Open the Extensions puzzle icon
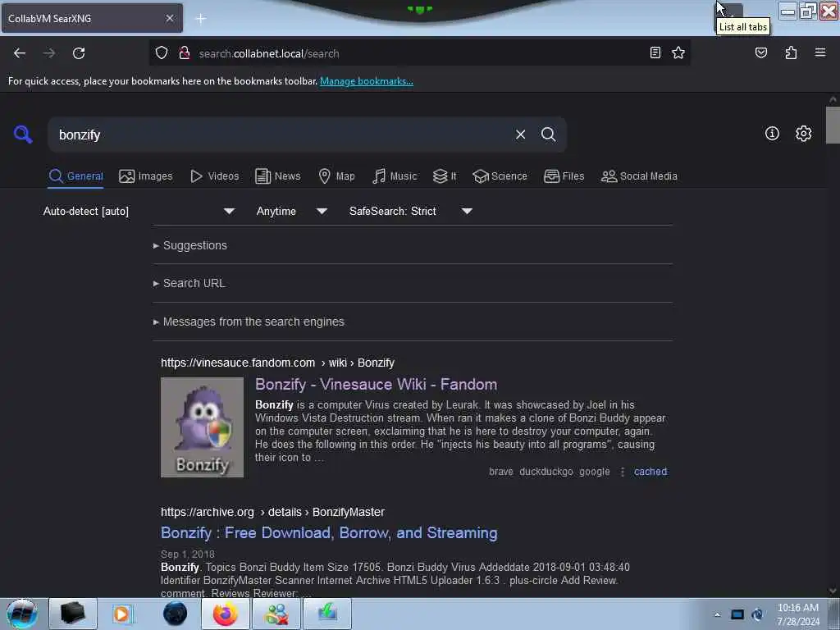Image resolution: width=840 pixels, height=630 pixels. pyautogui.click(x=791, y=52)
